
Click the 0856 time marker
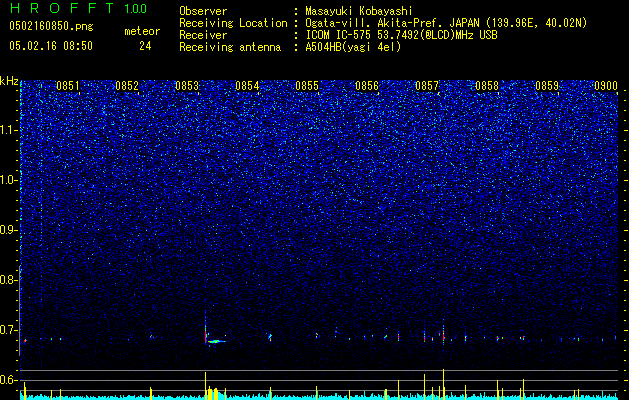[367, 86]
